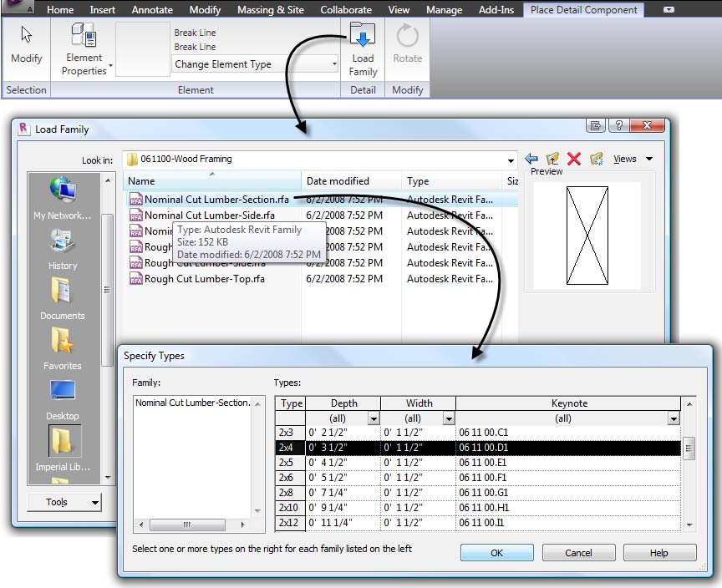Image resolution: width=722 pixels, height=588 pixels.
Task: Select Rough Cut Lumber-Top.rfa file icon
Action: point(136,279)
